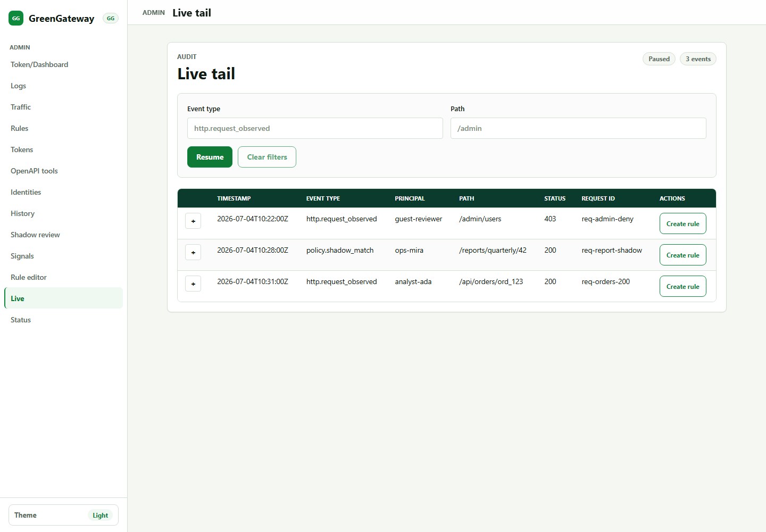Open History in the sidebar
Screen dimensions: 766x532
63,213
